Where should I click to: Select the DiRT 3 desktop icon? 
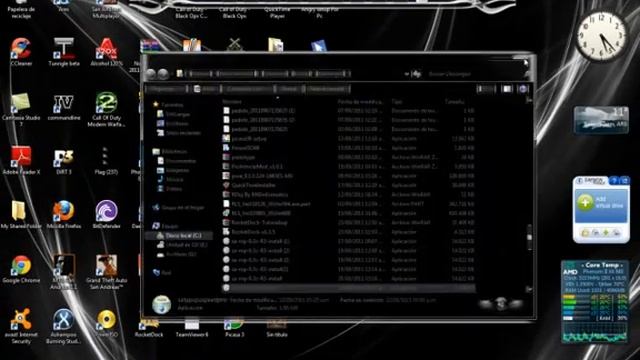pos(64,161)
